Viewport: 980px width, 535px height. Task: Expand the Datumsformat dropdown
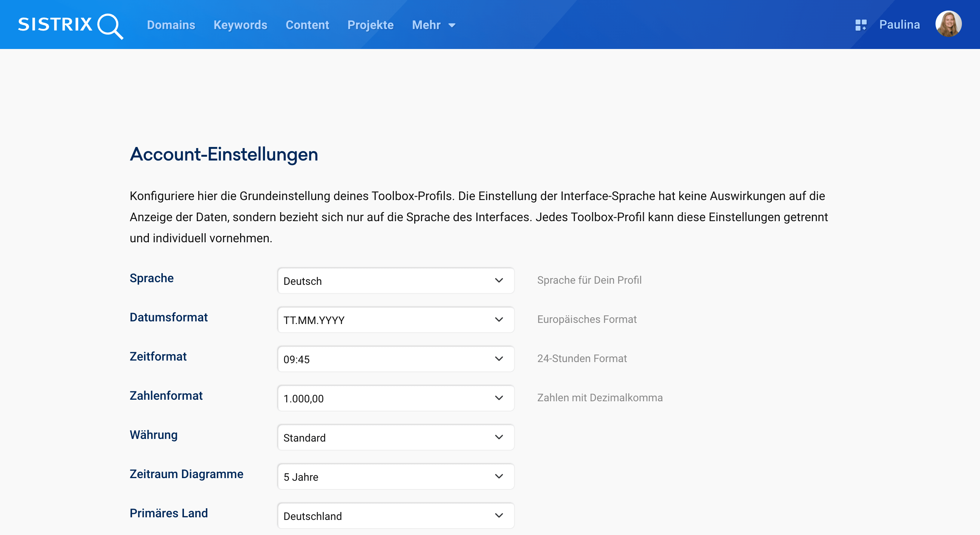[395, 320]
